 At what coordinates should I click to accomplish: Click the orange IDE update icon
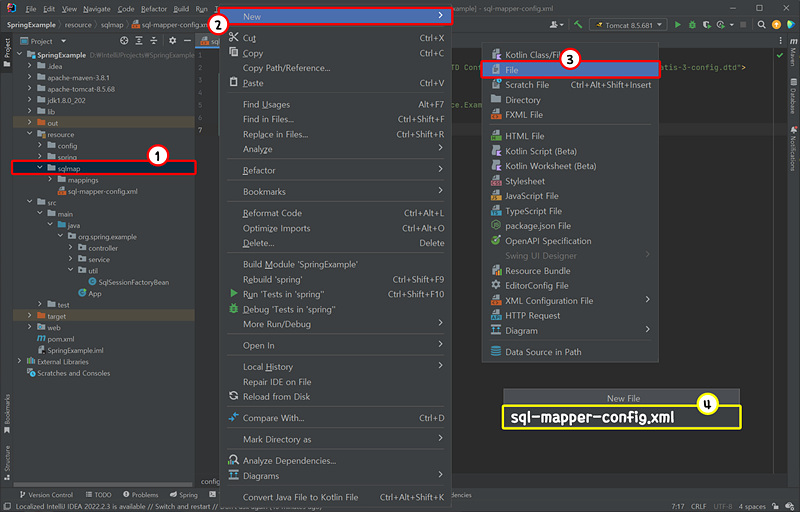(x=777, y=24)
